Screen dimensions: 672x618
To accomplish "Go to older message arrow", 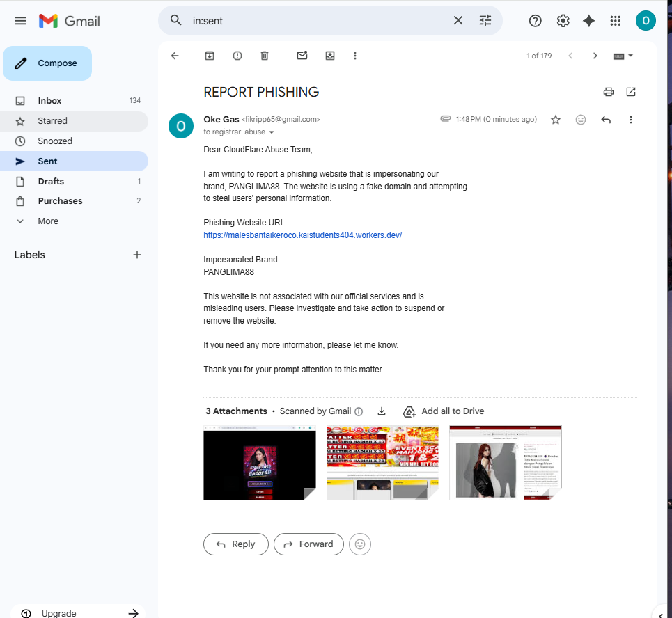I will click(595, 56).
